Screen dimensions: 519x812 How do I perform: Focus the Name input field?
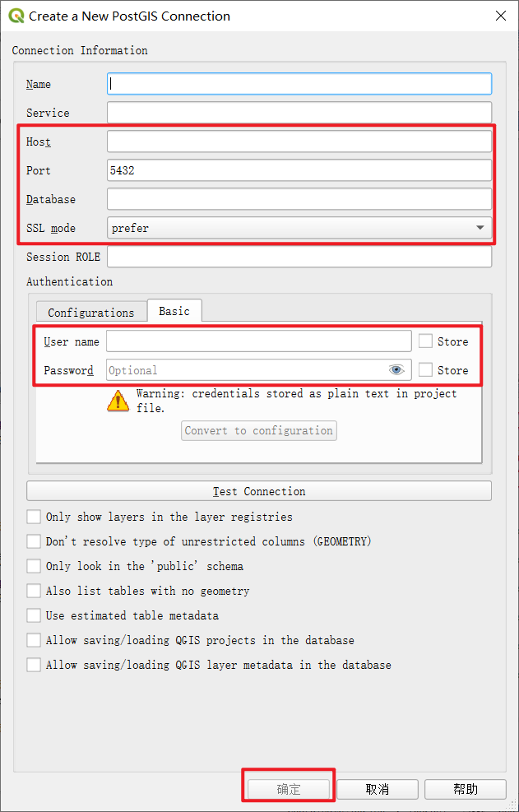(x=299, y=84)
